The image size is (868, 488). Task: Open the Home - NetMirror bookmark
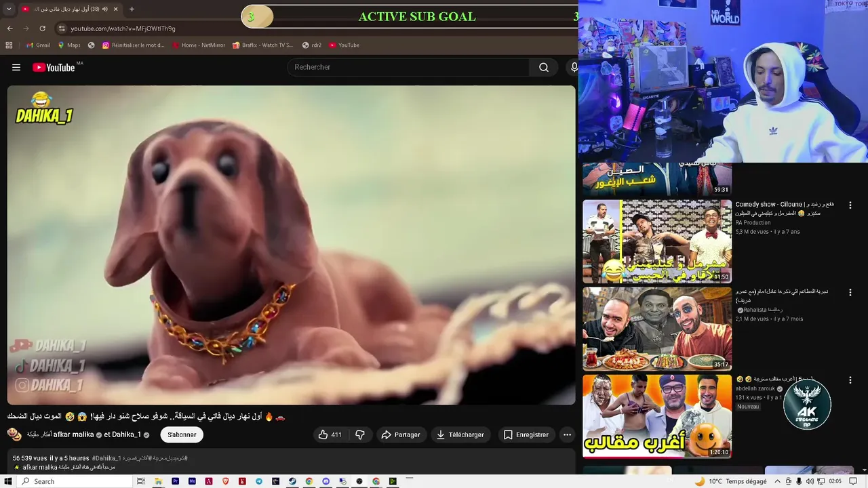[199, 45]
